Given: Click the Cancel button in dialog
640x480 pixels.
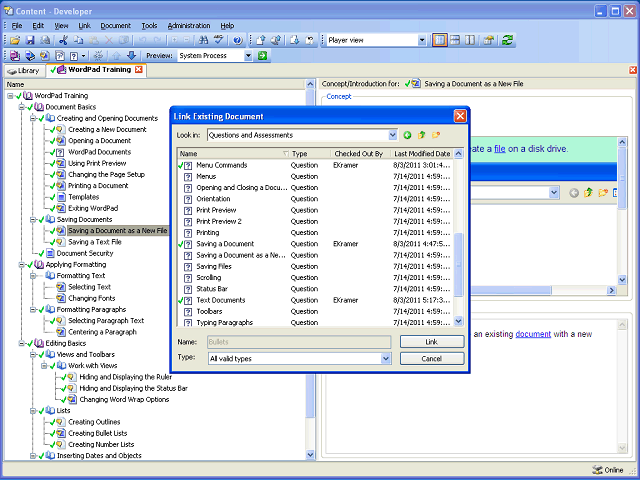Looking at the screenshot, I should [432, 358].
